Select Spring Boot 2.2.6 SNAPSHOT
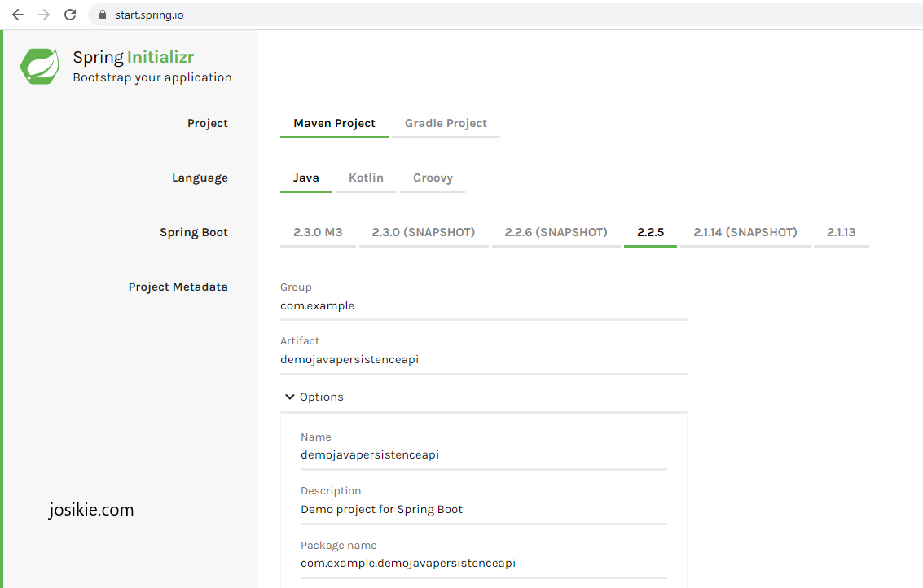Screen dimensions: 923x588 pos(556,231)
